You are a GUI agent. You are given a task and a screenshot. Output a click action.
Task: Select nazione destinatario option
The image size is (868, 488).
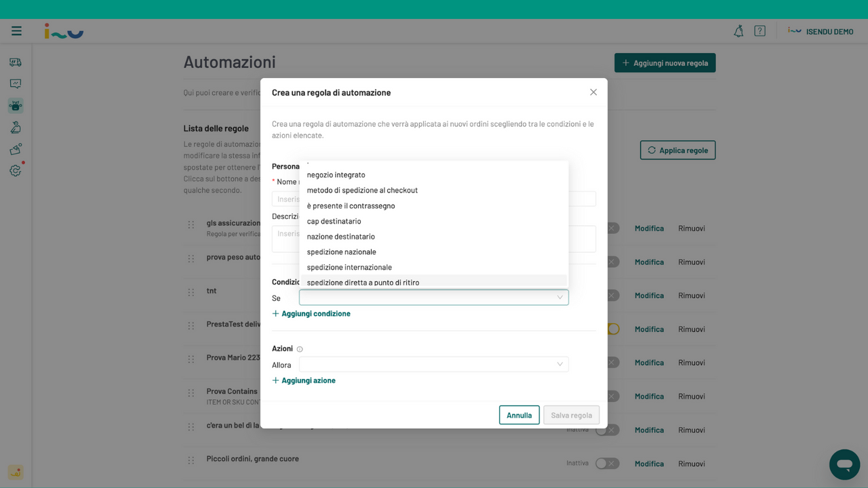pyautogui.click(x=433, y=237)
